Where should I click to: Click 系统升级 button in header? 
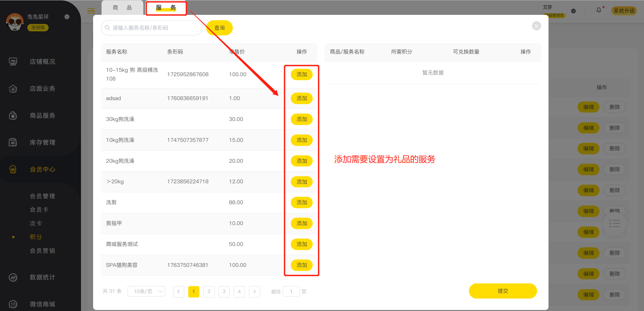coord(624,11)
